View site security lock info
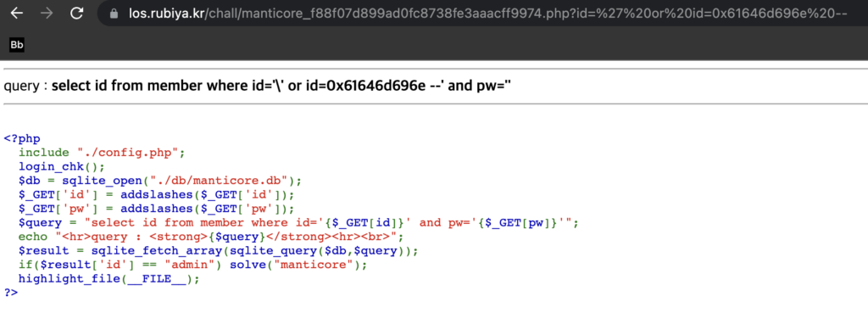 point(114,14)
